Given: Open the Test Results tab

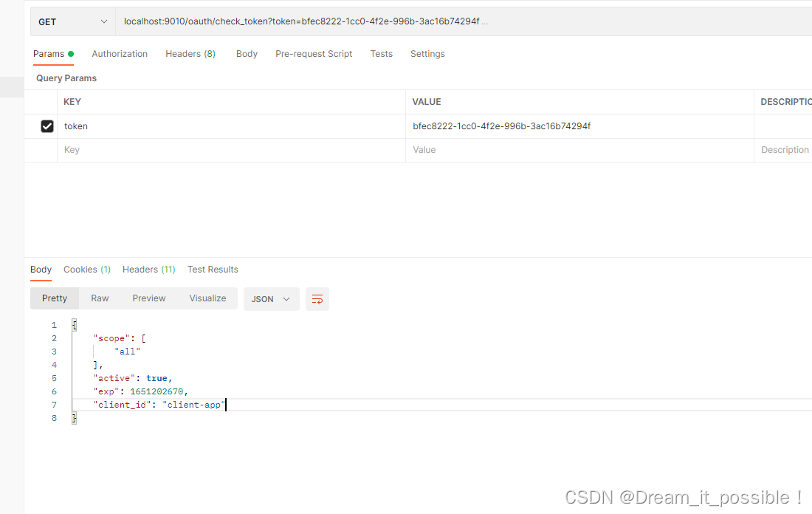Looking at the screenshot, I should tap(213, 270).
